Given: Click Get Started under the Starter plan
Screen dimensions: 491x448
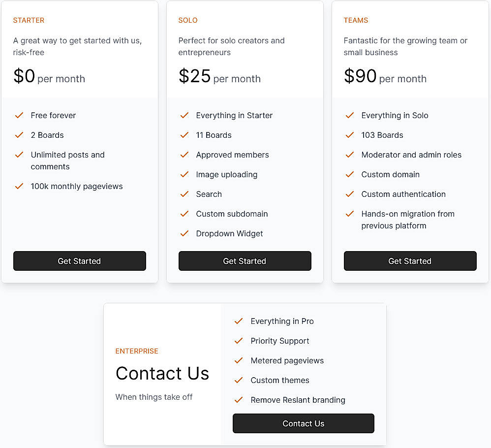Looking at the screenshot, I should 79,261.
